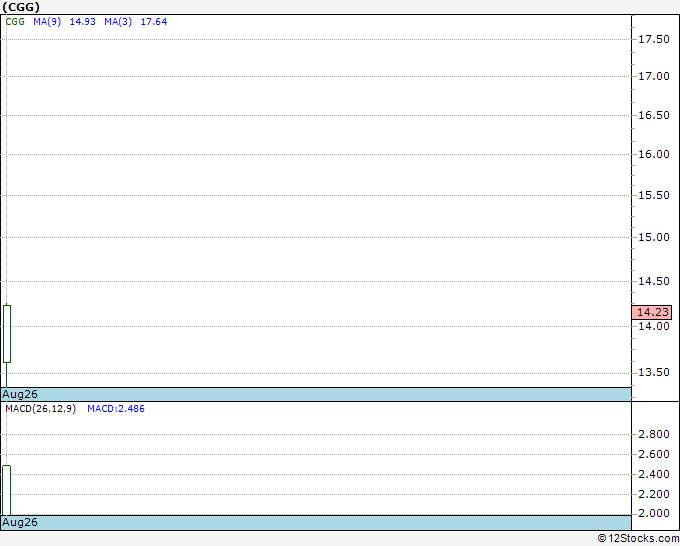The image size is (680, 546).
Task: Click the MA(3) value 17.64
Action: click(x=154, y=22)
